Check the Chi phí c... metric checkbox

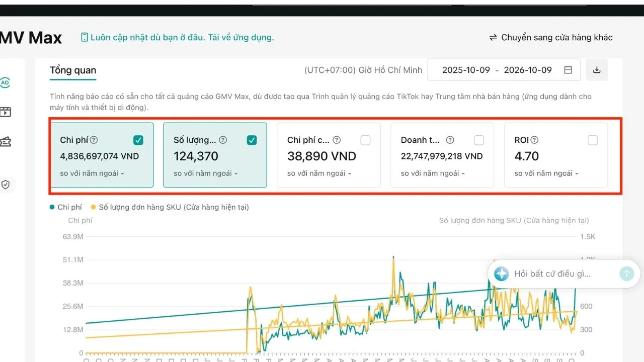[366, 140]
